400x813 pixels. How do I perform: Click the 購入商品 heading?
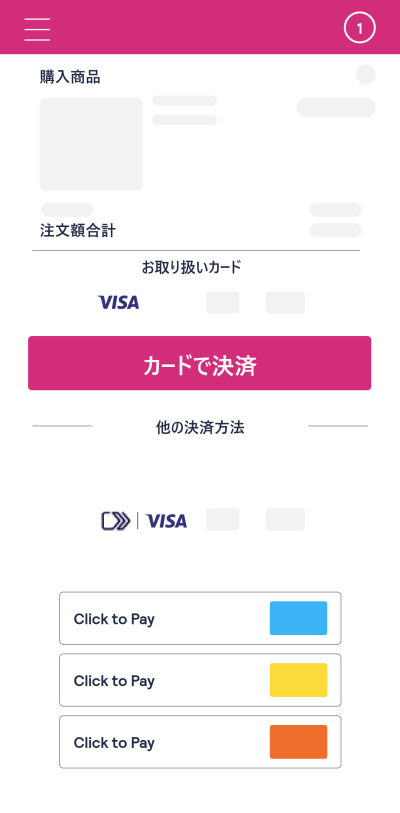70,77
